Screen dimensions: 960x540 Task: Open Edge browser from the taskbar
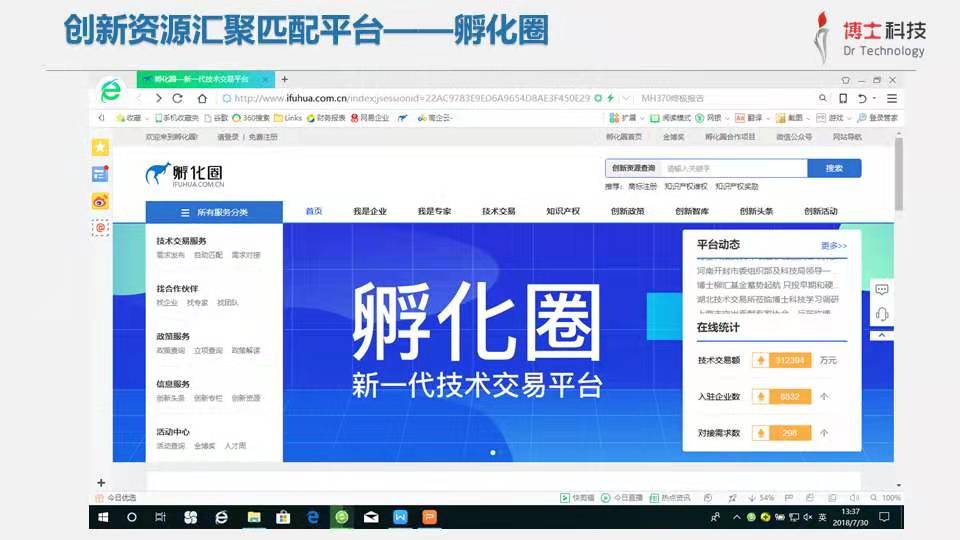pos(313,517)
